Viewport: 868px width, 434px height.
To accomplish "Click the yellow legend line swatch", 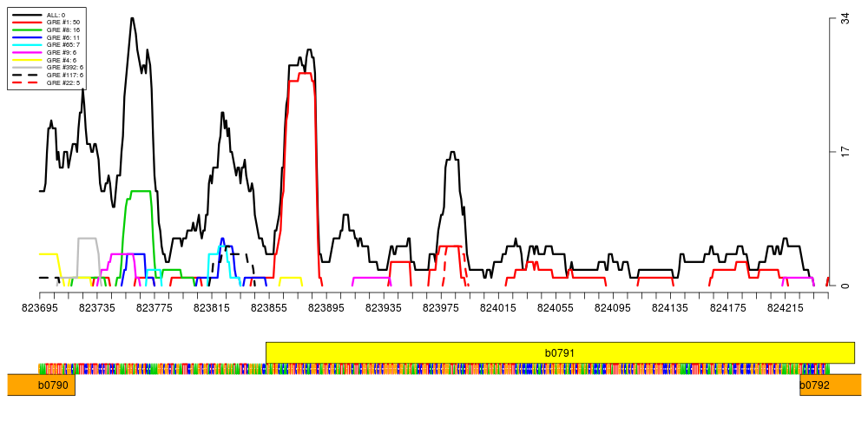I will [x=27, y=60].
